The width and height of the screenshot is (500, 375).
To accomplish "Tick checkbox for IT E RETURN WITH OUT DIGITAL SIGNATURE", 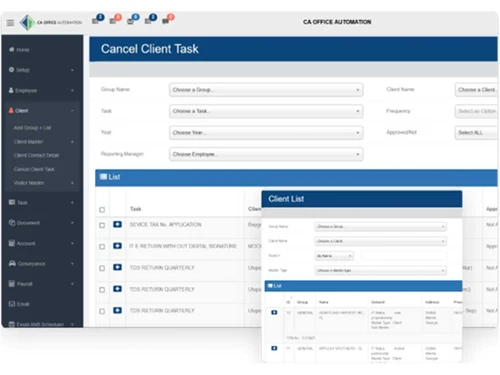I will click(x=102, y=247).
